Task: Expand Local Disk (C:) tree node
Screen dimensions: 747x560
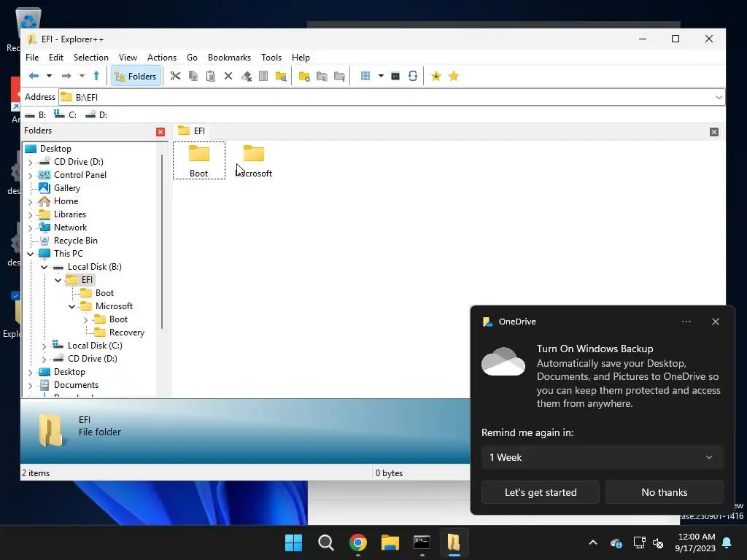Action: pyautogui.click(x=44, y=346)
